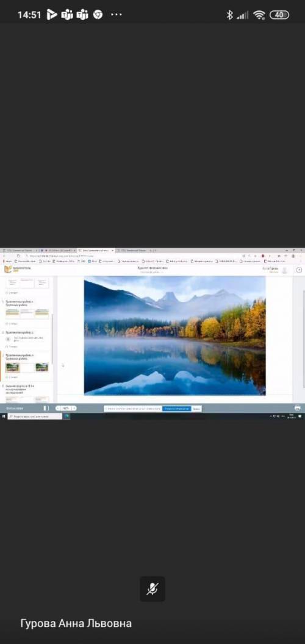Reload the page with browser refresh icon
The image size is (305, 644).
click(x=18, y=256)
